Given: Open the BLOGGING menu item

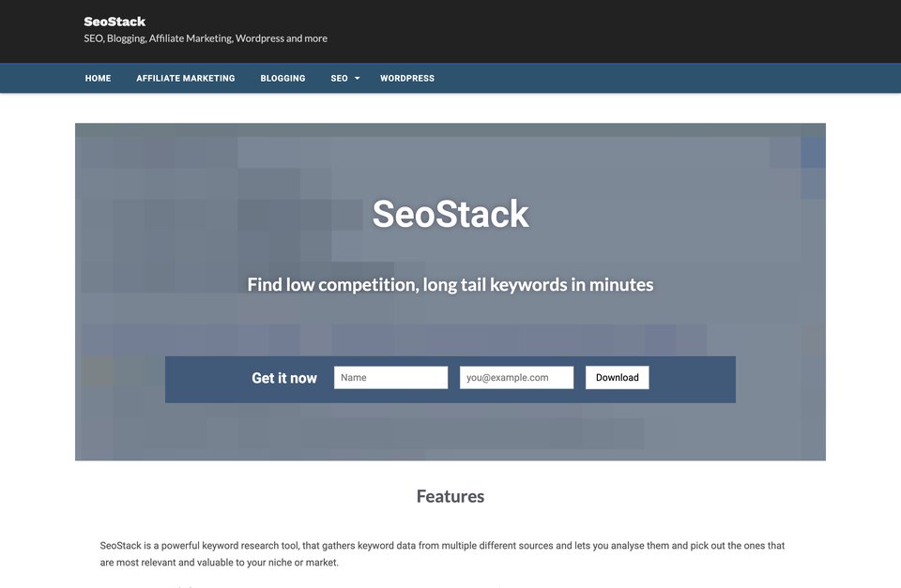Looking at the screenshot, I should (283, 78).
